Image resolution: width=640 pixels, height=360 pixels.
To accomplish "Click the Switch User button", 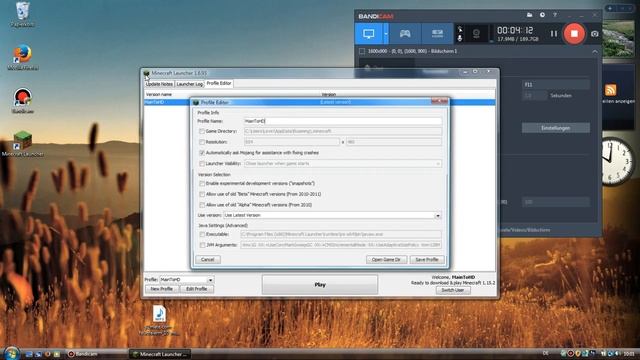I will (453, 290).
